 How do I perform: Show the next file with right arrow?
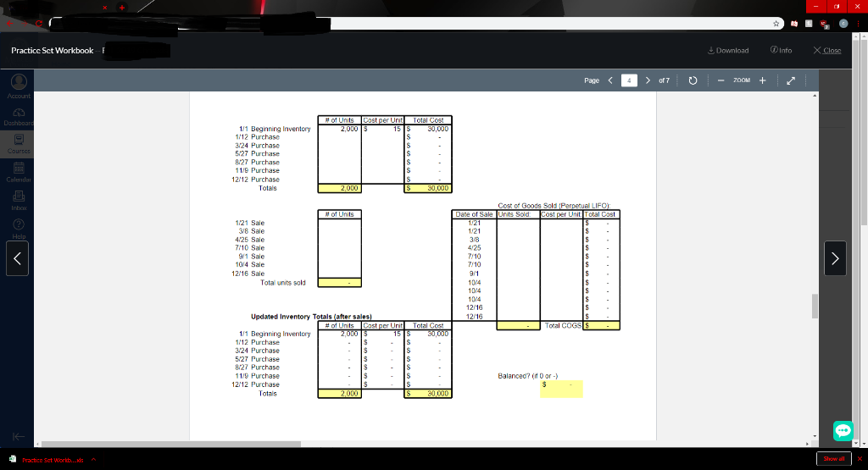pos(835,258)
